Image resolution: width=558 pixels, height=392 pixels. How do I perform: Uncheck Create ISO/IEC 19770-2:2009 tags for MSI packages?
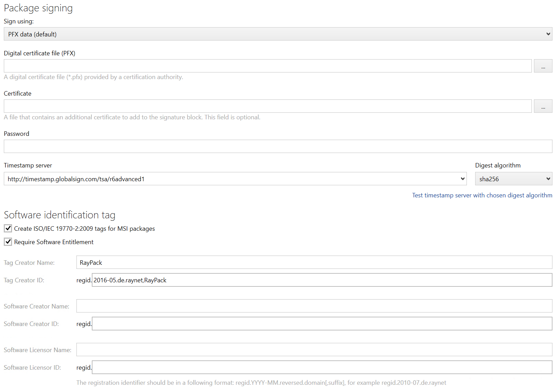pyautogui.click(x=8, y=228)
